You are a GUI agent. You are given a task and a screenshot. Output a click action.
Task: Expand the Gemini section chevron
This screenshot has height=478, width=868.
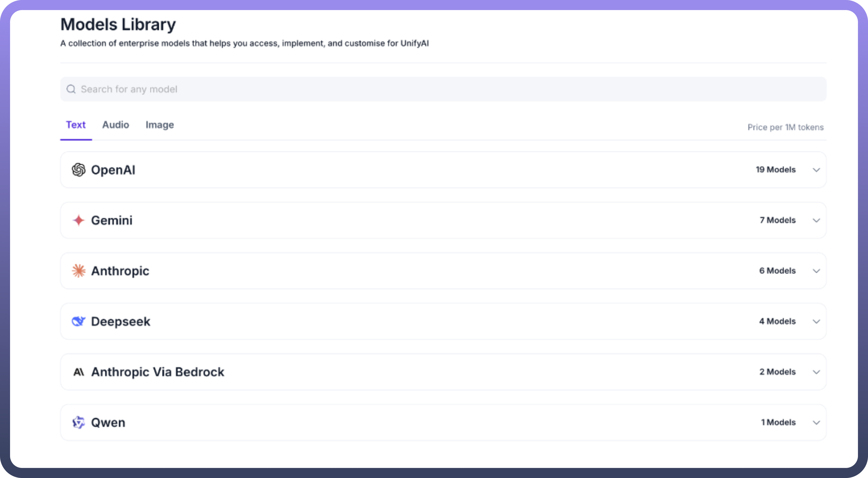tap(816, 220)
